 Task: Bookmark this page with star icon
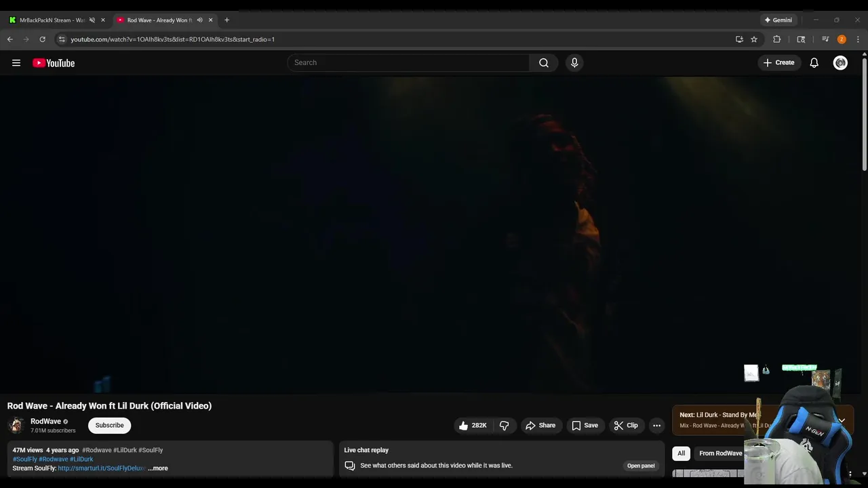pos(754,39)
